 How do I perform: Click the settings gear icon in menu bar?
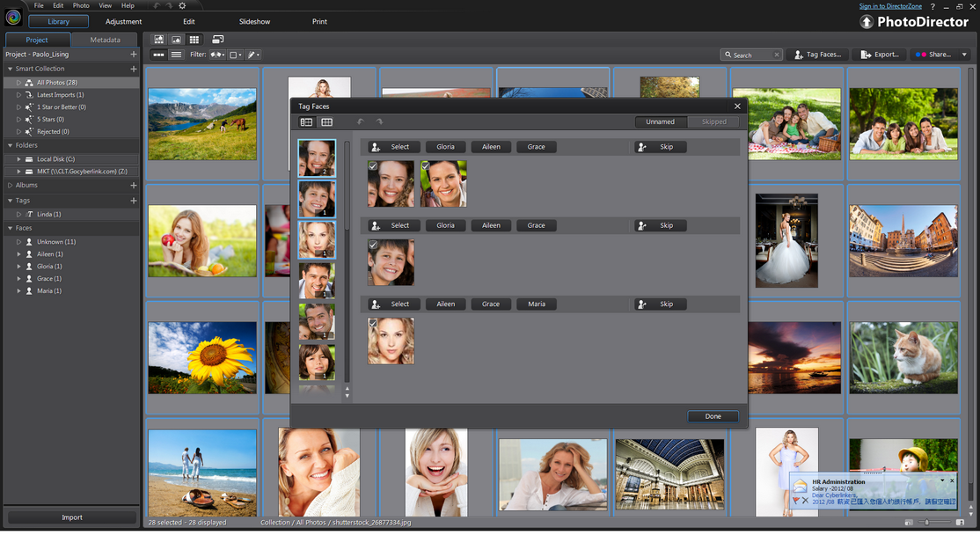182,5
